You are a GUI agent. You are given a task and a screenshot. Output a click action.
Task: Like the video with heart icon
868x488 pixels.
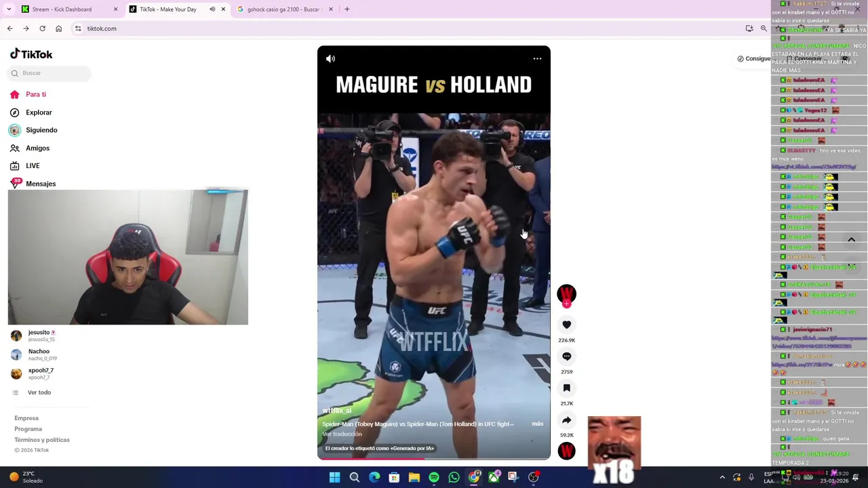[x=566, y=325]
